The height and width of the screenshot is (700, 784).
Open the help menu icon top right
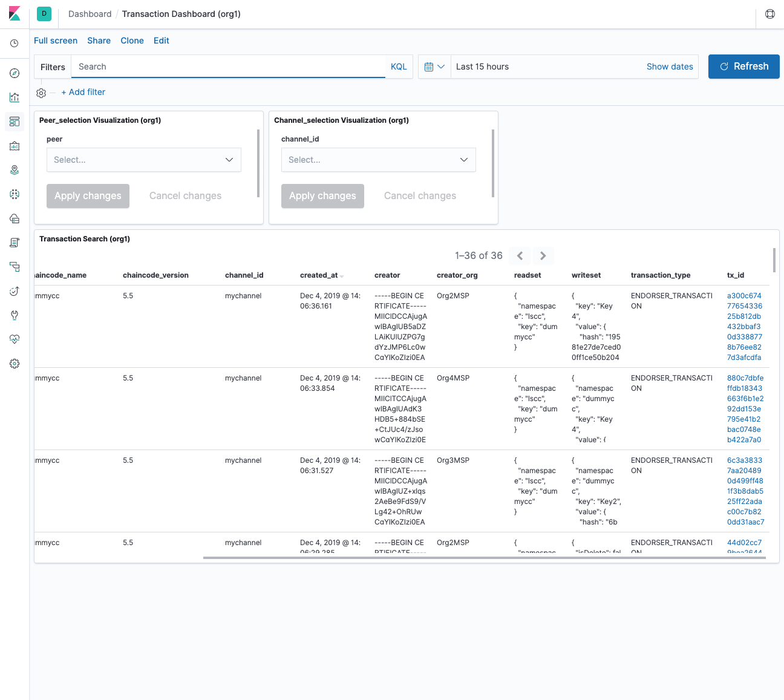(x=770, y=14)
